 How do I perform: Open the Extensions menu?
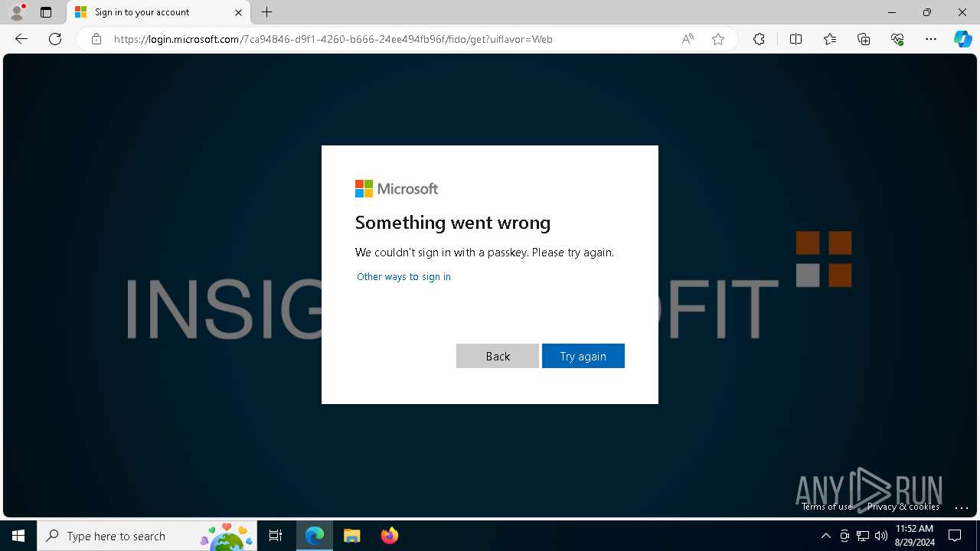(759, 39)
